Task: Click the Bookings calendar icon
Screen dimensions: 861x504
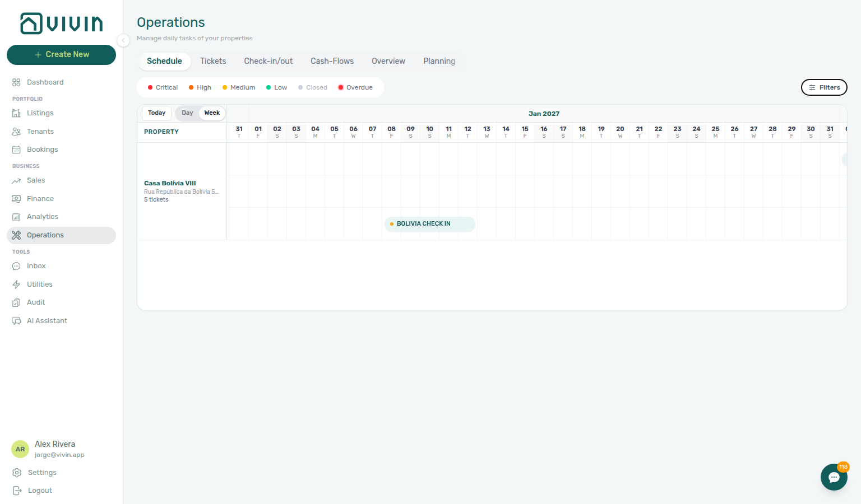Action: (x=16, y=150)
